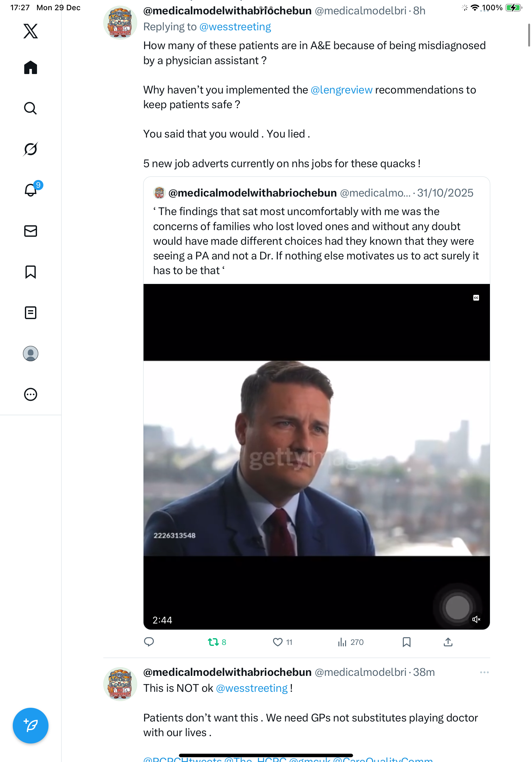Open Lists icon in sidebar

click(x=31, y=313)
